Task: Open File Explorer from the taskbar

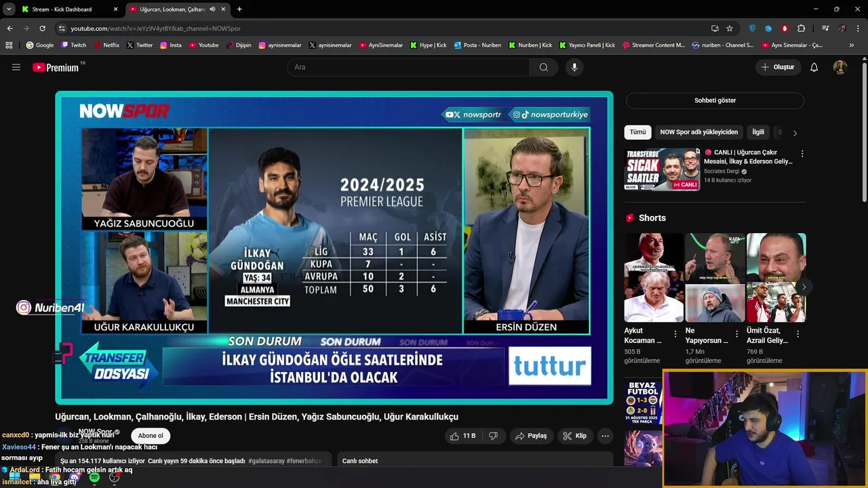Action: click(x=35, y=477)
